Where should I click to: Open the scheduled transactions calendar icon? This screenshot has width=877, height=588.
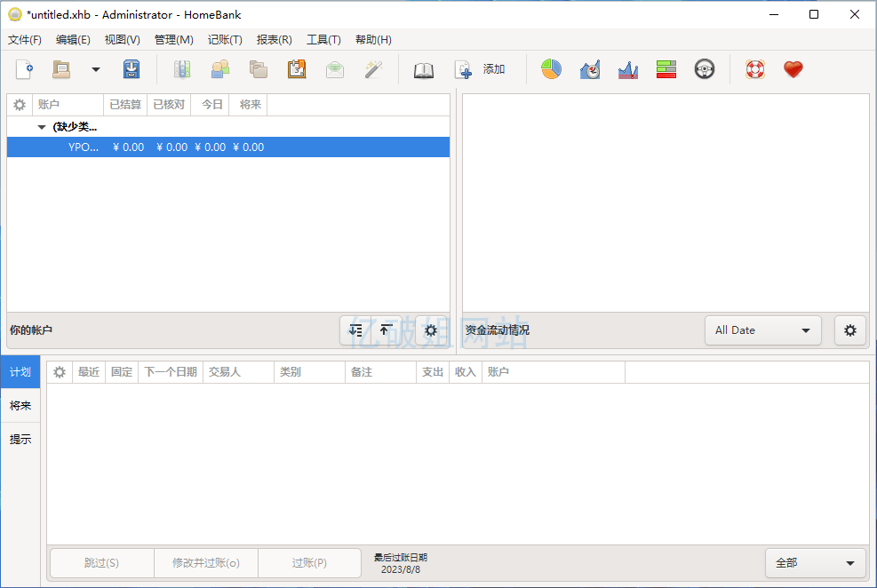(297, 69)
